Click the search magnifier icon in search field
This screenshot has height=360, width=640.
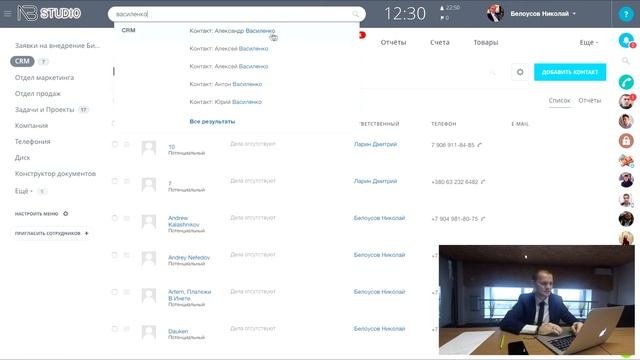click(x=356, y=14)
